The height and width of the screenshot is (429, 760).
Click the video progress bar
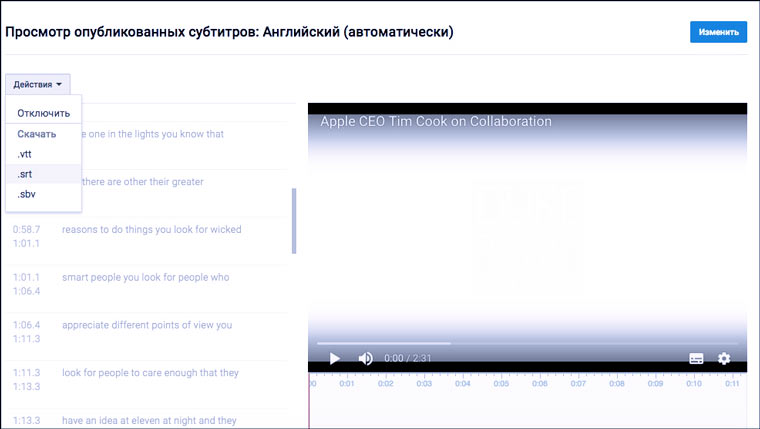527,343
